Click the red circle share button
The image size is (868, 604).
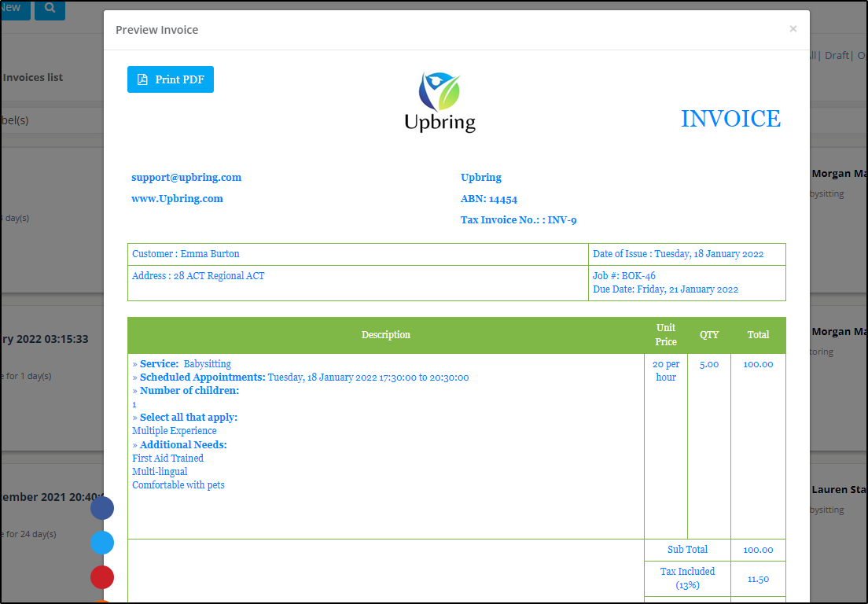coord(102,577)
